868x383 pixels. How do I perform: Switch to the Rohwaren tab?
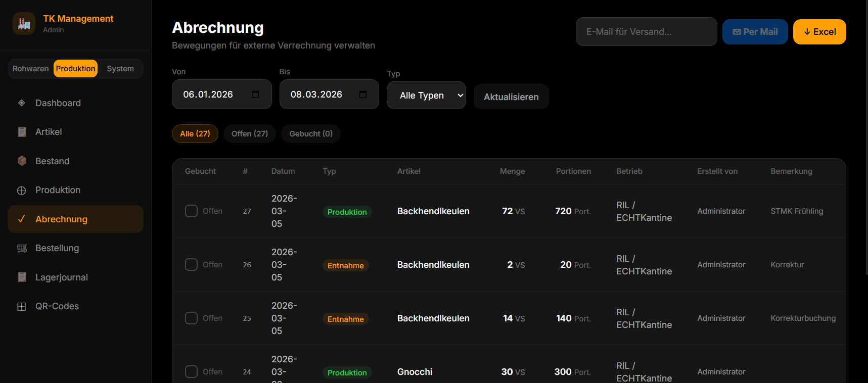tap(30, 69)
